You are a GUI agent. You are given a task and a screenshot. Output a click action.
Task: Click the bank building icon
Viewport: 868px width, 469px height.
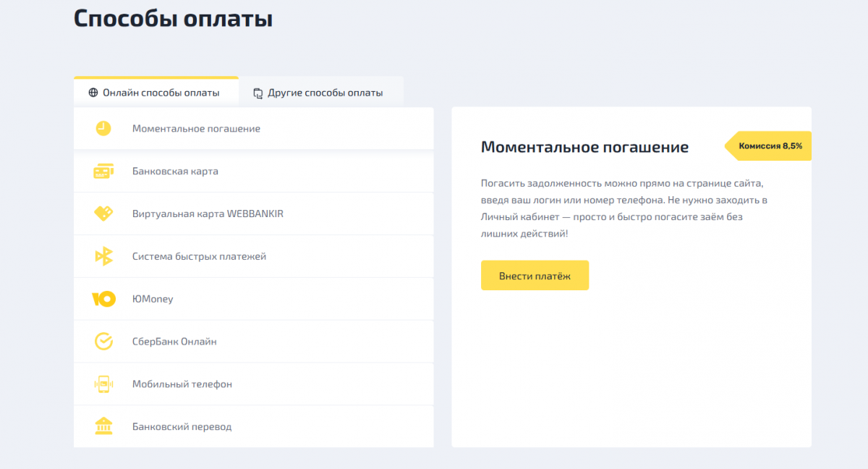pyautogui.click(x=103, y=426)
